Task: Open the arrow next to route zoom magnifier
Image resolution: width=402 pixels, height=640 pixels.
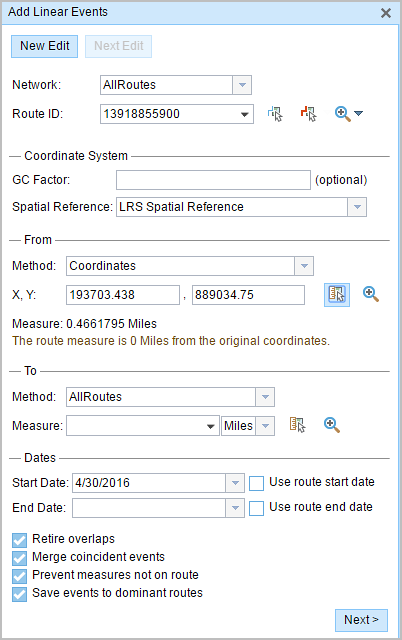Action: pyautogui.click(x=358, y=113)
